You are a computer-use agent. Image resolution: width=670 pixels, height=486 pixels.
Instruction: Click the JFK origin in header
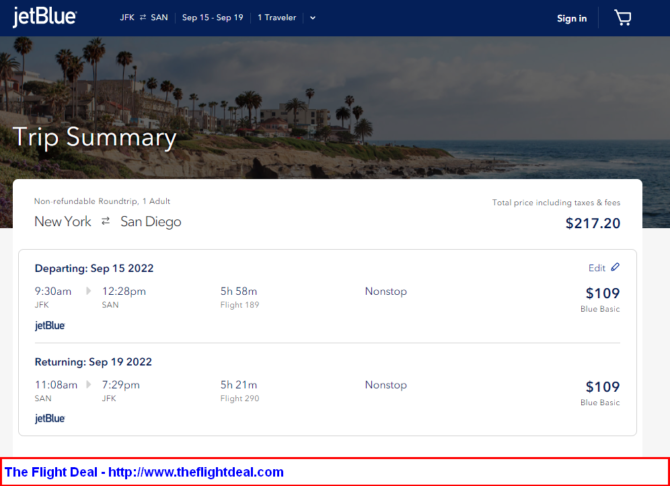[x=127, y=18]
